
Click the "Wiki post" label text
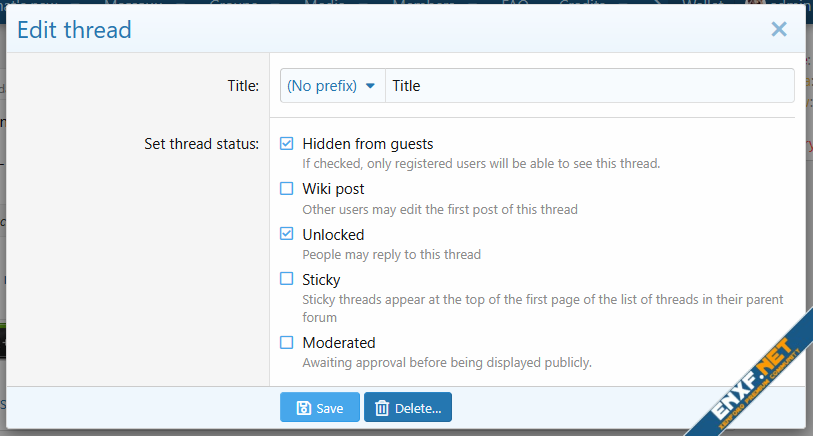click(x=333, y=189)
